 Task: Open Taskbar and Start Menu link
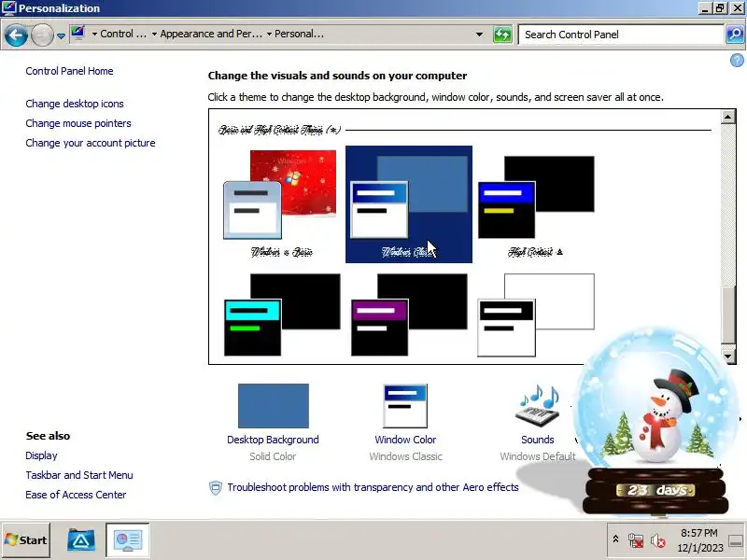pos(79,475)
